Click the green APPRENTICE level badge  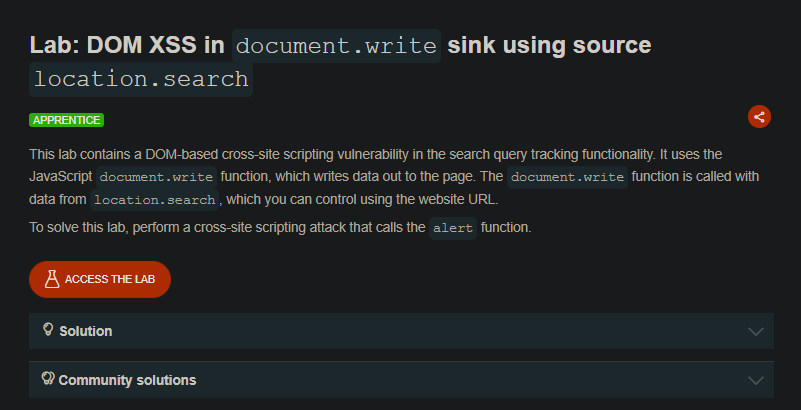(x=66, y=120)
